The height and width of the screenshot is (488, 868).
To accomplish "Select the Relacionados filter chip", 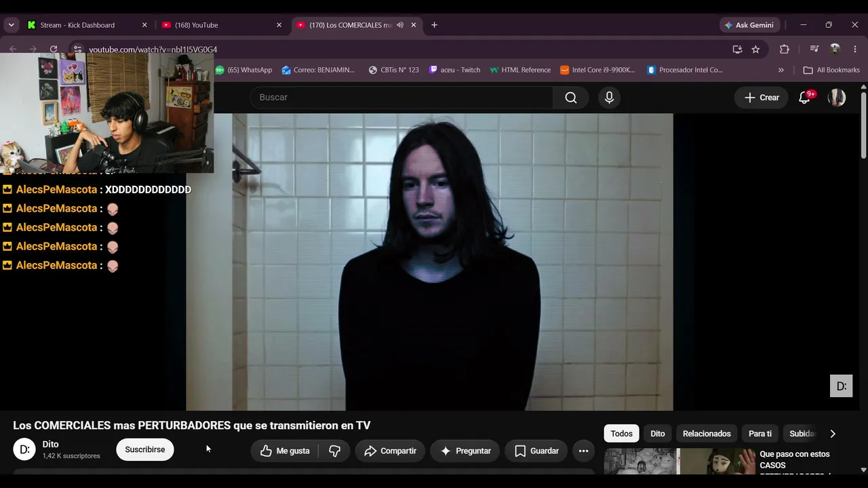I will click(x=707, y=434).
